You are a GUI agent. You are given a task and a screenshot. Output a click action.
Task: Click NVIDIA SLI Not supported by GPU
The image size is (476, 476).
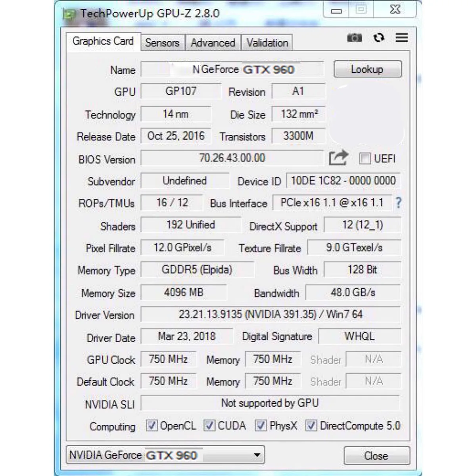tap(271, 403)
